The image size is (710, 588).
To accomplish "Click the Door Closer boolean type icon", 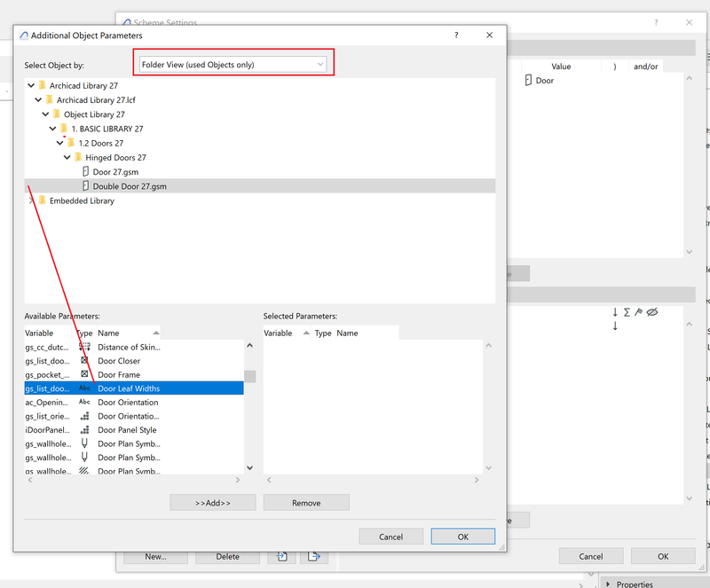I will 84,360.
